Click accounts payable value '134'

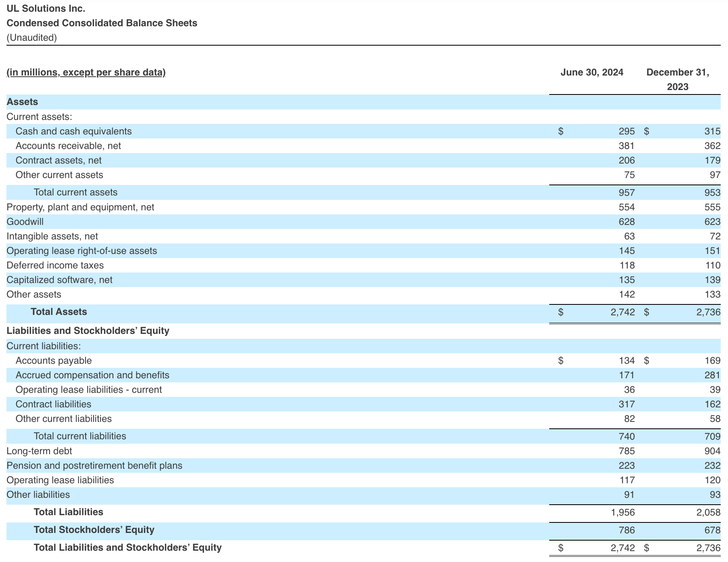[x=627, y=361]
